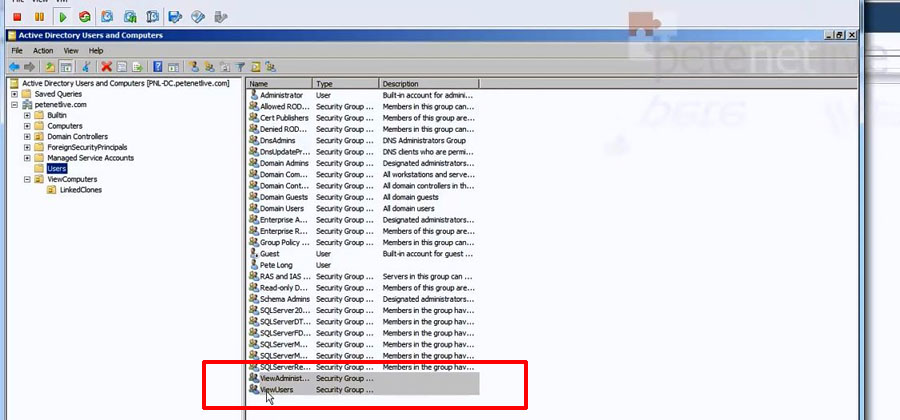Collapse the petenetlive.com domain node
This screenshot has width=900, height=420.
point(14,105)
